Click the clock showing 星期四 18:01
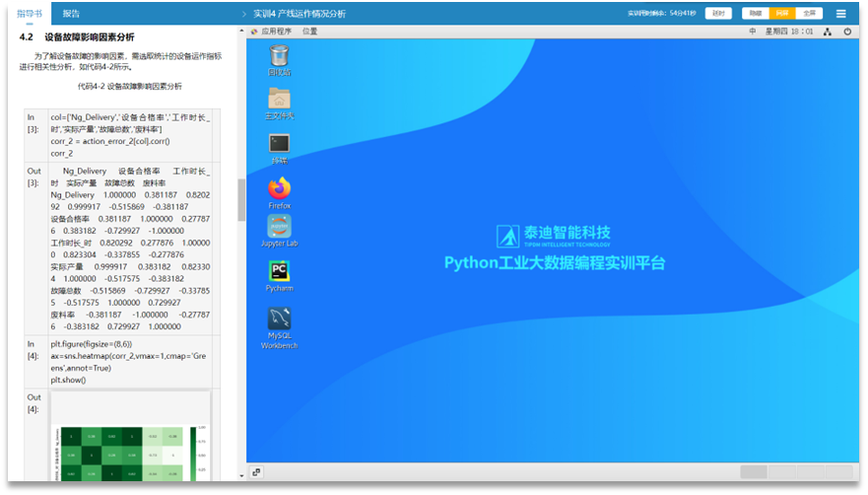 (789, 32)
